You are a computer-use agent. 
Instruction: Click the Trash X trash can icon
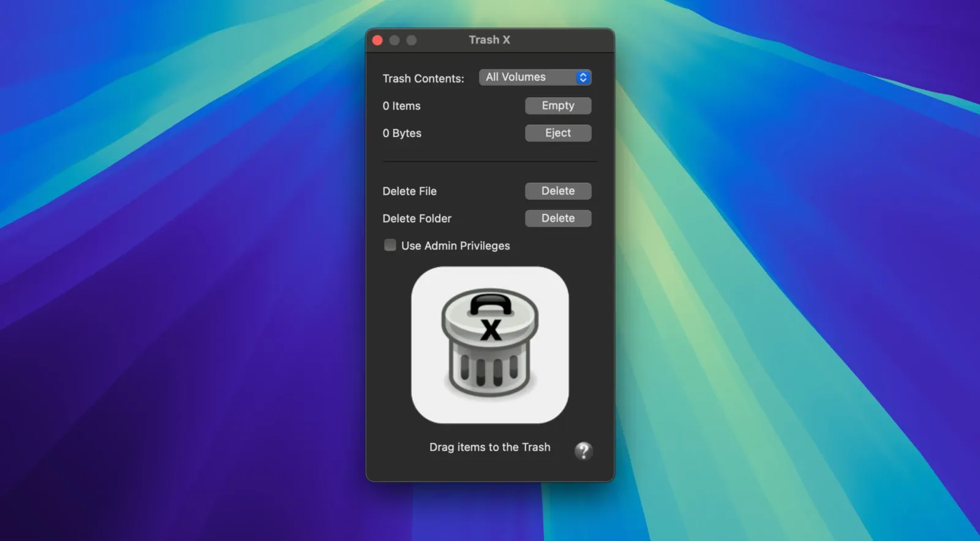click(x=489, y=345)
